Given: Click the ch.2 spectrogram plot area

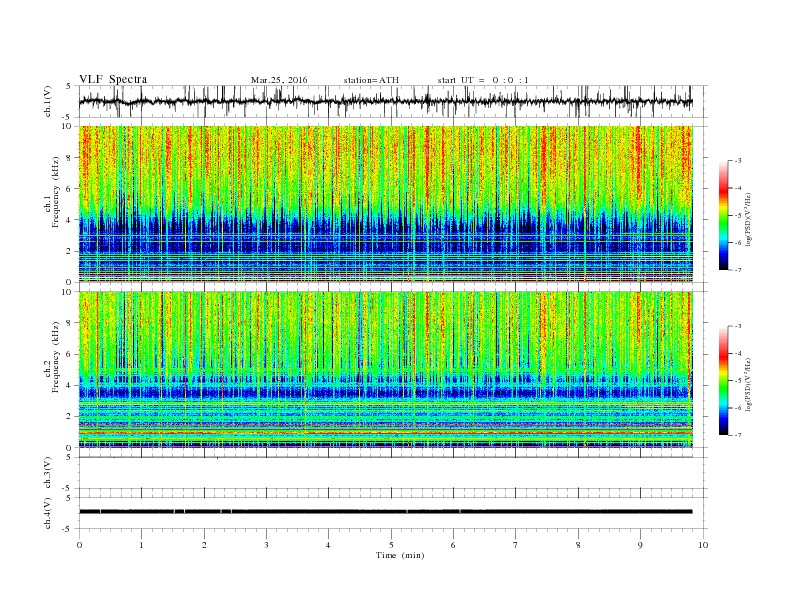Looking at the screenshot, I should [x=385, y=370].
